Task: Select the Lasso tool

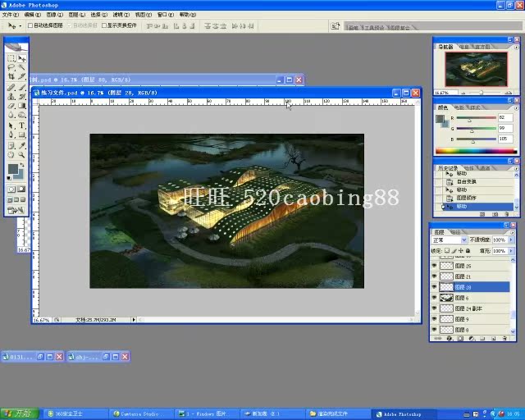Action: click(x=11, y=67)
